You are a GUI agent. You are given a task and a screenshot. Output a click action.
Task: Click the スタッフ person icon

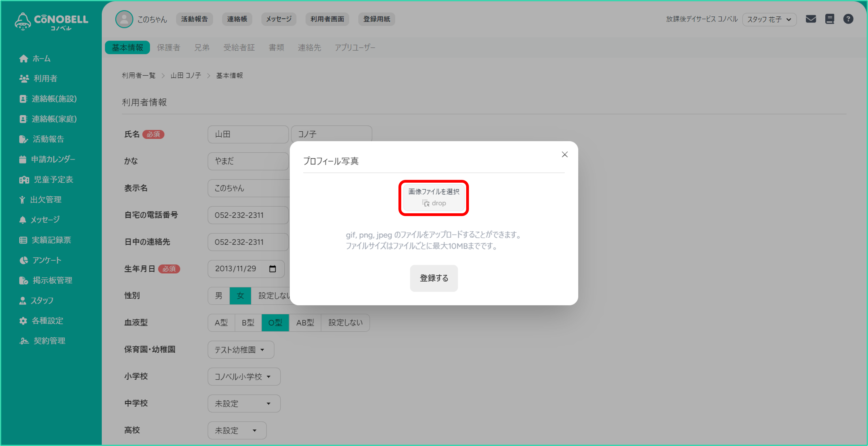pos(23,300)
